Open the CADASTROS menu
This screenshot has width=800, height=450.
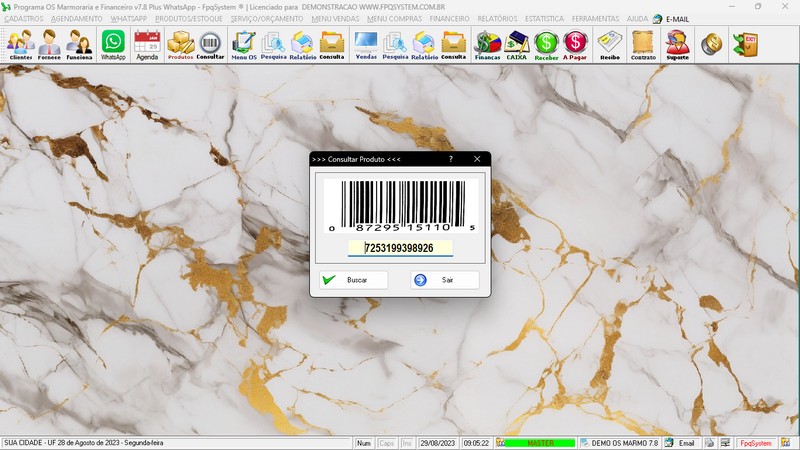[24, 18]
